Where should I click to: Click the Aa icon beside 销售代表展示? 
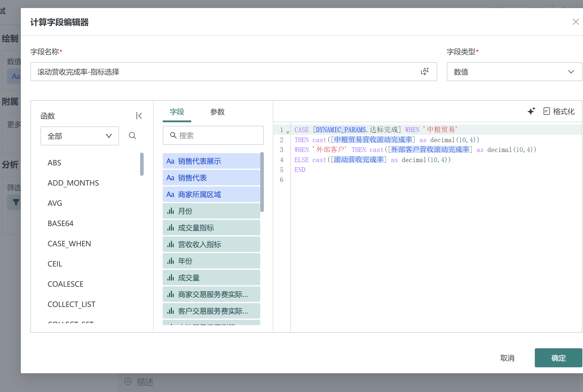pos(170,161)
